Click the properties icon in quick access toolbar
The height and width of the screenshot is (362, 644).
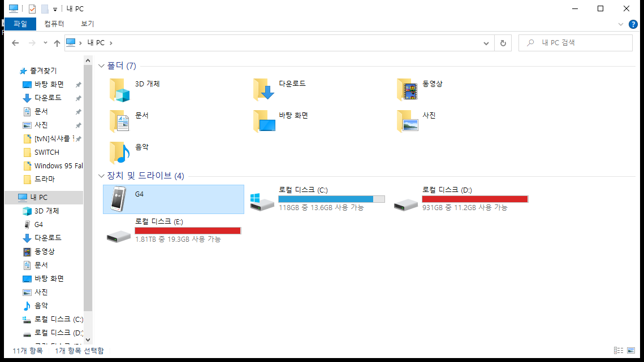(32, 8)
